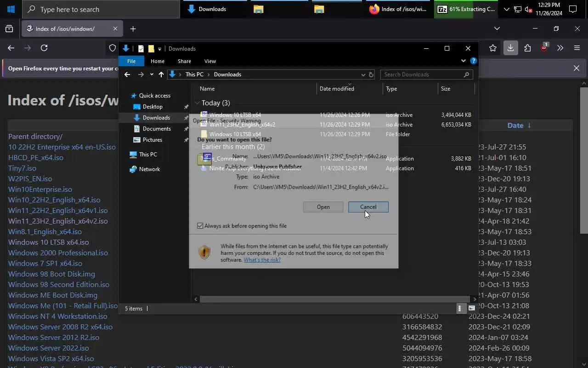List all Firefox tabs dropdown
This screenshot has height=368, width=588.
[x=497, y=29]
